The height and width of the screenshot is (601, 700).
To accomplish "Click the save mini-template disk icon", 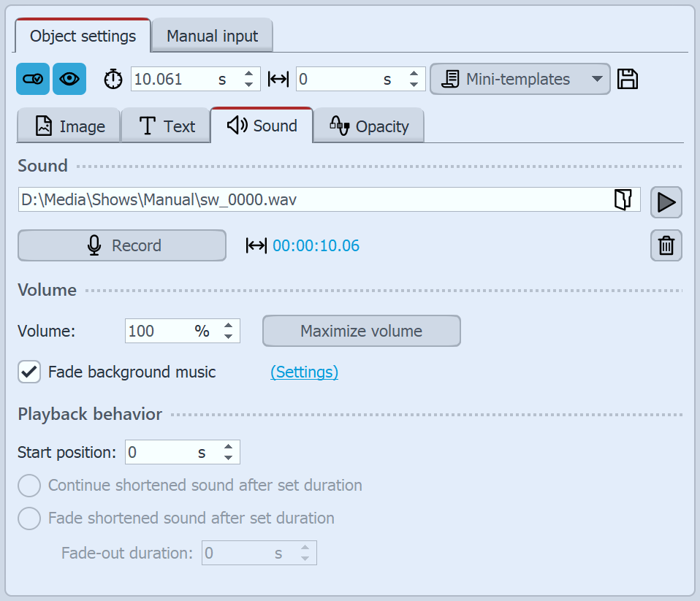I will (x=627, y=79).
